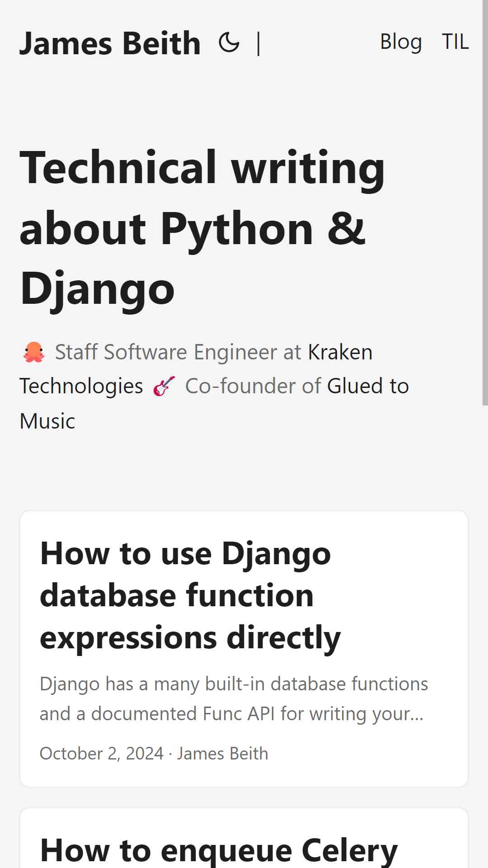
Task: Go to the TIL section
Action: pos(455,42)
